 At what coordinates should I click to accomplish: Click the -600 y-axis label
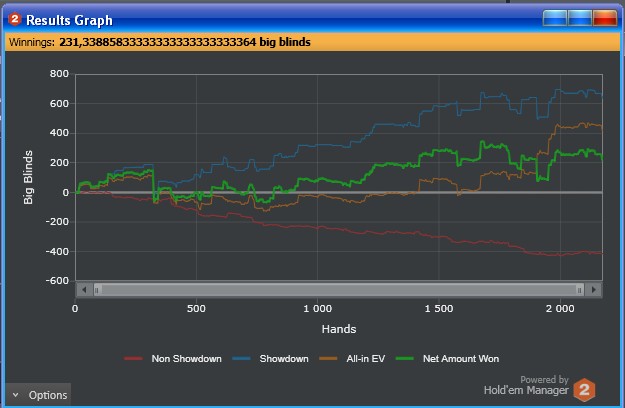tap(57, 280)
